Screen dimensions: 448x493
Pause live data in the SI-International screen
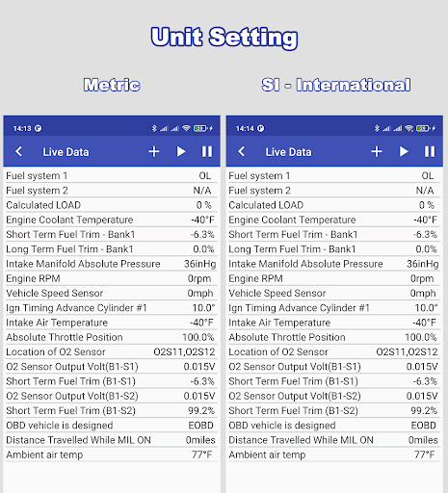click(430, 151)
